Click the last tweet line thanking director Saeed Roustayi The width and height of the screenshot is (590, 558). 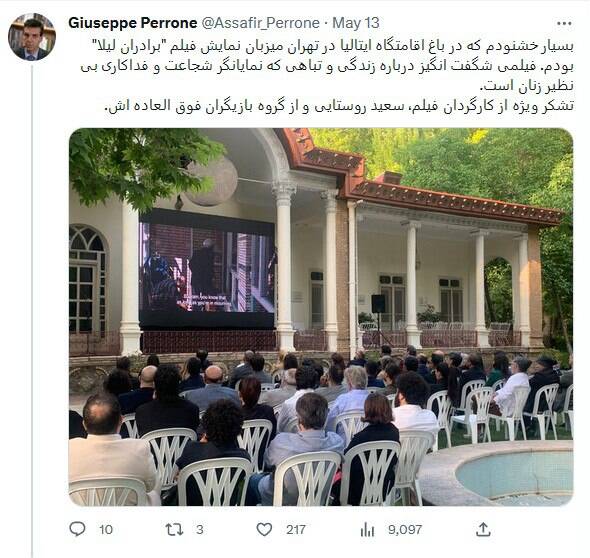pos(339,106)
